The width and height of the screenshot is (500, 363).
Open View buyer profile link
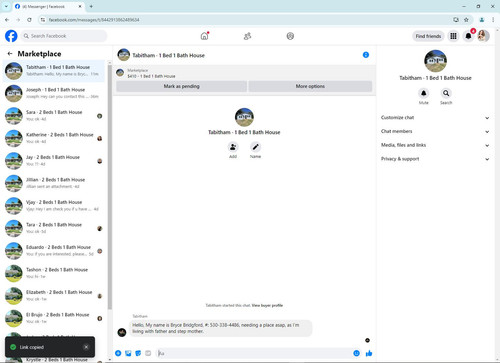pos(267,305)
